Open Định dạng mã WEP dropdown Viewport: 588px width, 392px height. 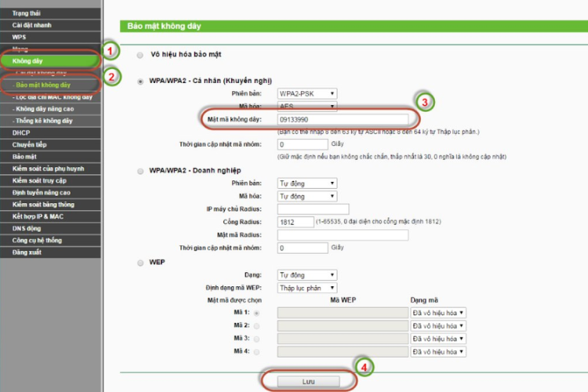click(307, 288)
